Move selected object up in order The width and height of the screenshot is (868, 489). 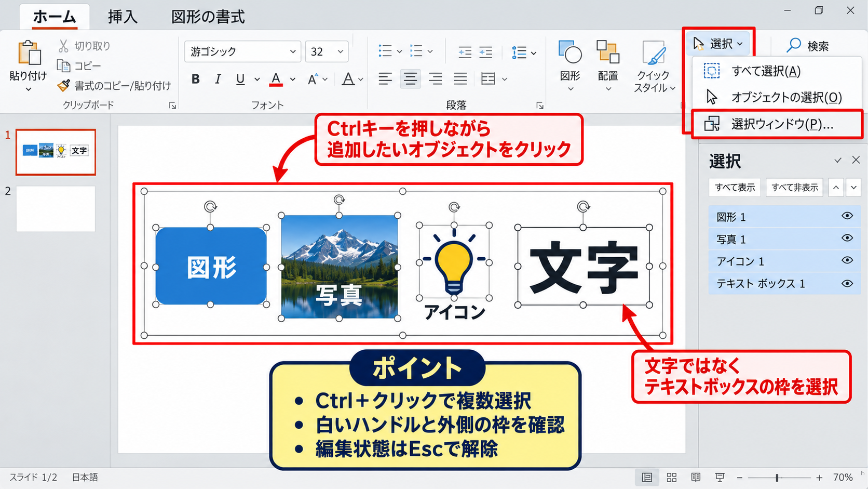836,188
